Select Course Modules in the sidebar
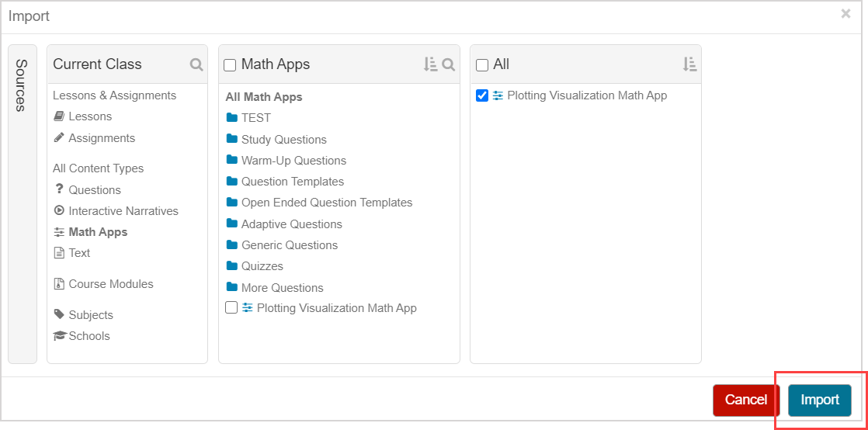Image resolution: width=868 pixels, height=430 pixels. [110, 284]
